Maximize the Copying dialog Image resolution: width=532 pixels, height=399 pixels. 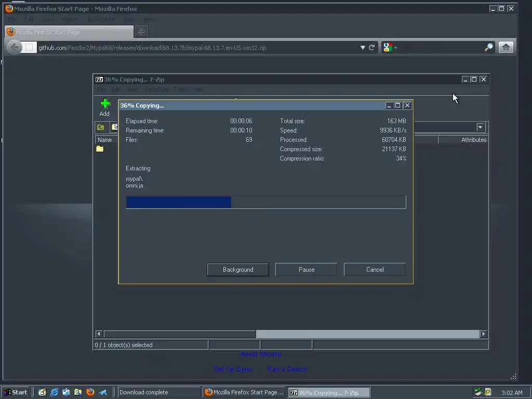(x=397, y=105)
